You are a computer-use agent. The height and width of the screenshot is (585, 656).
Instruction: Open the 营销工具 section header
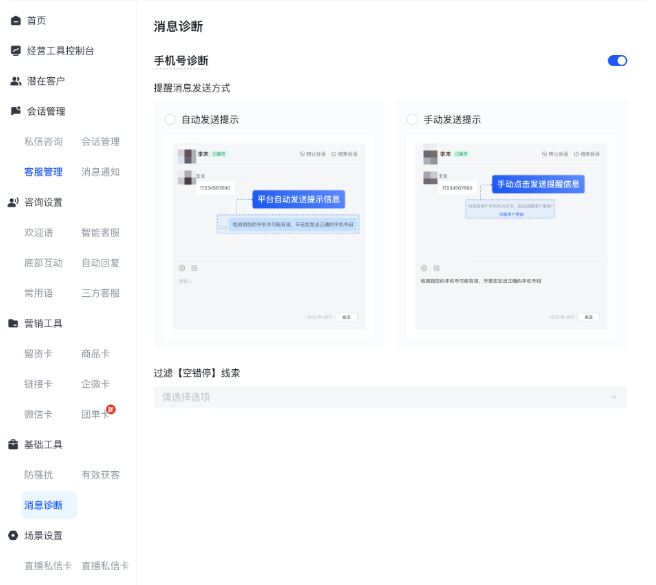(x=43, y=323)
